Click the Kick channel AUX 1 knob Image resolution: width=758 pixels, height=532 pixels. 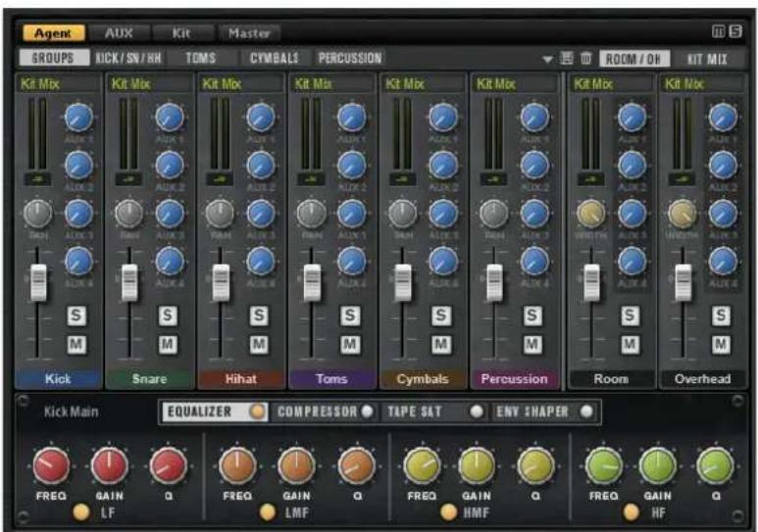click(78, 118)
